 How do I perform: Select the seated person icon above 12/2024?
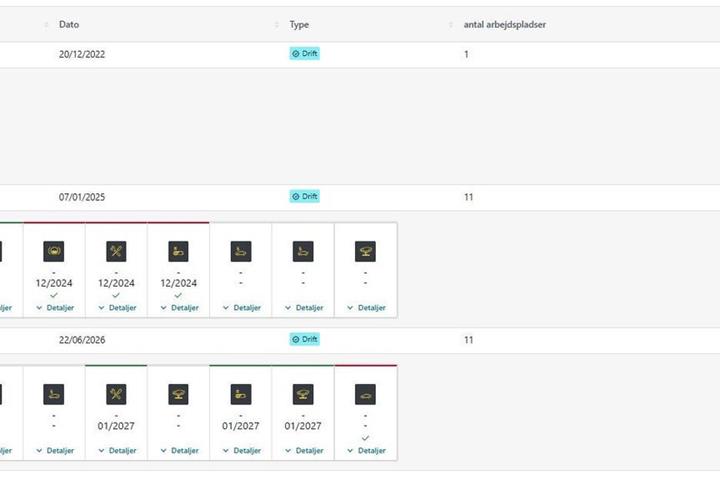(x=179, y=251)
